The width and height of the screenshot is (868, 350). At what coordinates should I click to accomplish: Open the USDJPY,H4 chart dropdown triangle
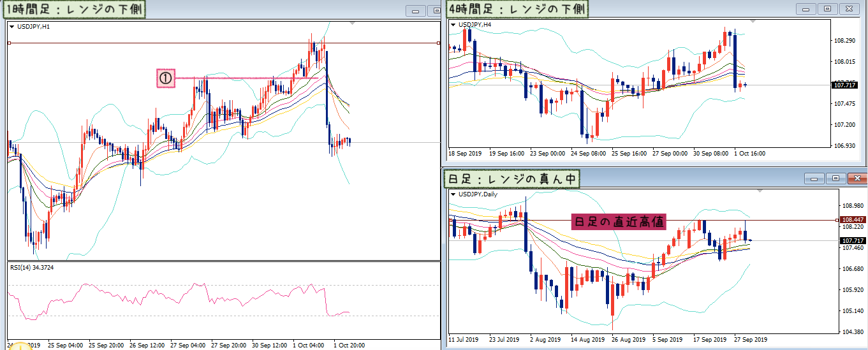point(453,25)
